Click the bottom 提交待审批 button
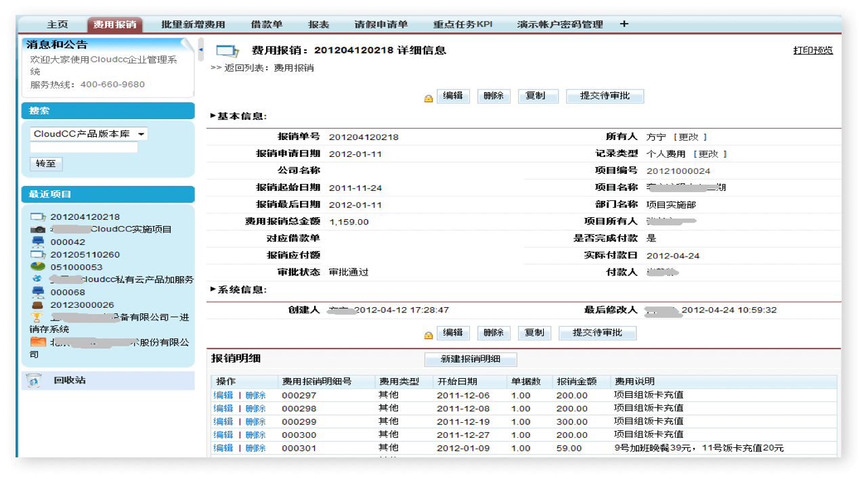 coord(597,333)
